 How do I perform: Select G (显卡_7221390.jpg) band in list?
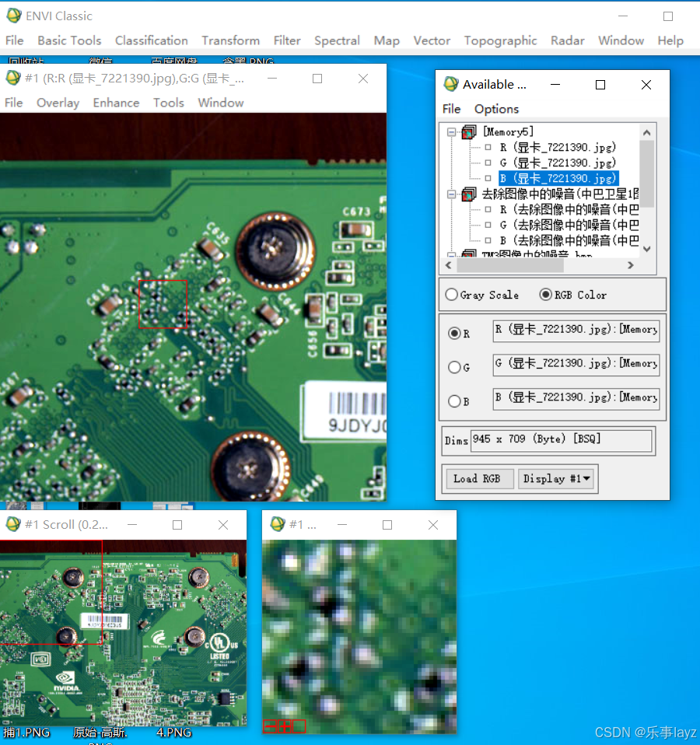tap(558, 163)
